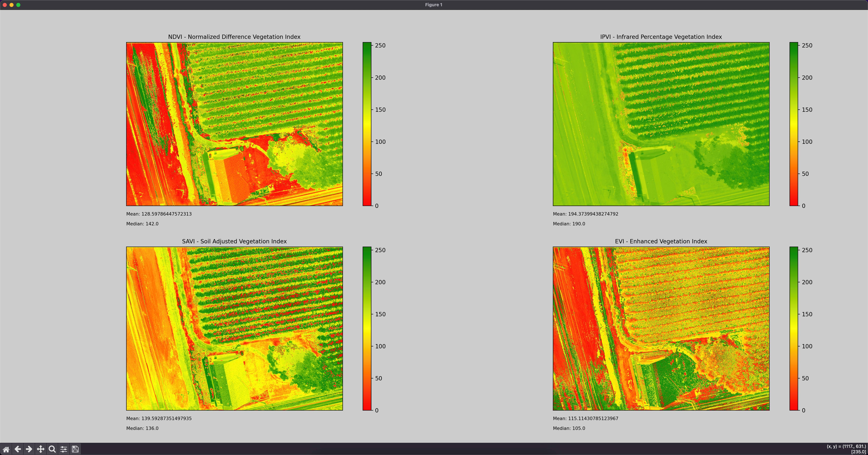
Task: Click the EVI plot colorbar
Action: 794,329
